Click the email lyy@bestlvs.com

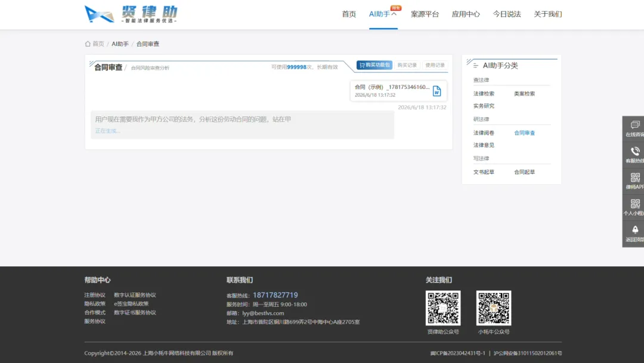pyautogui.click(x=263, y=313)
